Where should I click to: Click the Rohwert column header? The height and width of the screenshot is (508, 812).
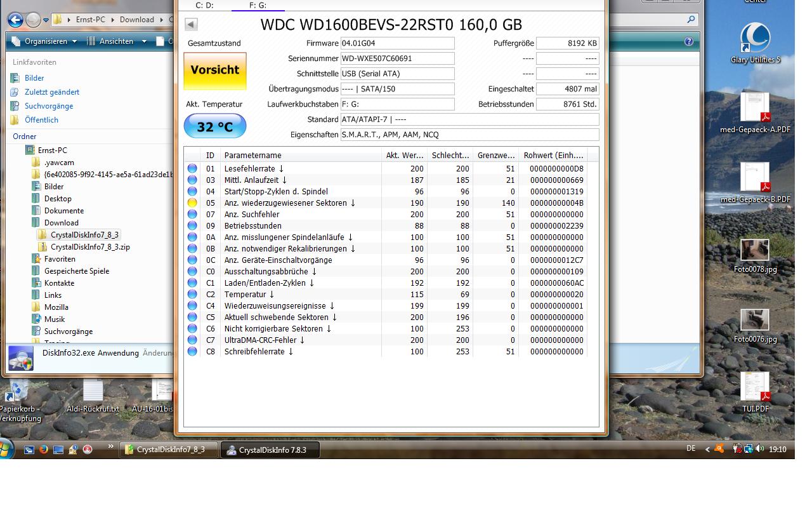(553, 156)
